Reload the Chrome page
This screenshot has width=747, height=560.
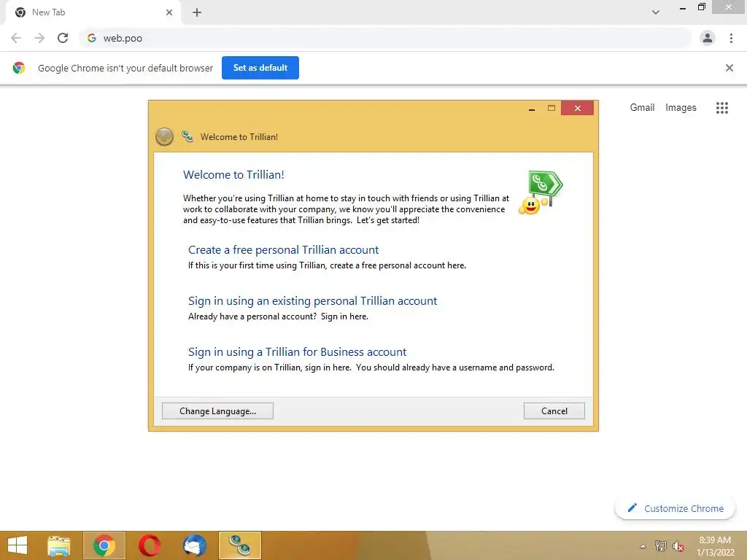pyautogui.click(x=63, y=38)
